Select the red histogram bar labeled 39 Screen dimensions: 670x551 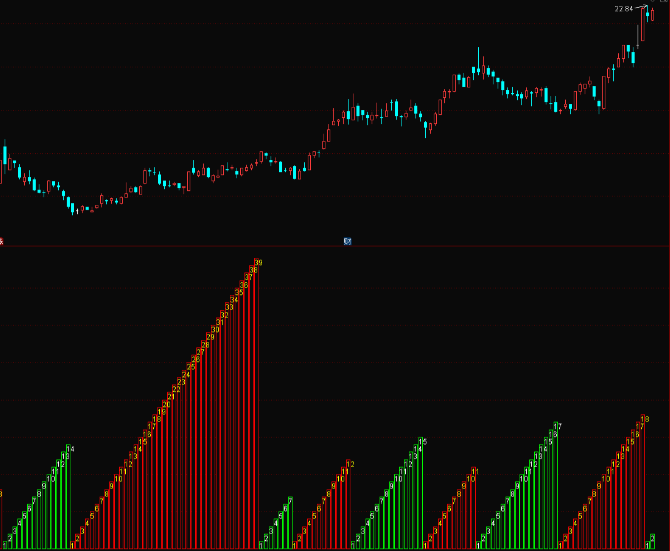point(256,404)
